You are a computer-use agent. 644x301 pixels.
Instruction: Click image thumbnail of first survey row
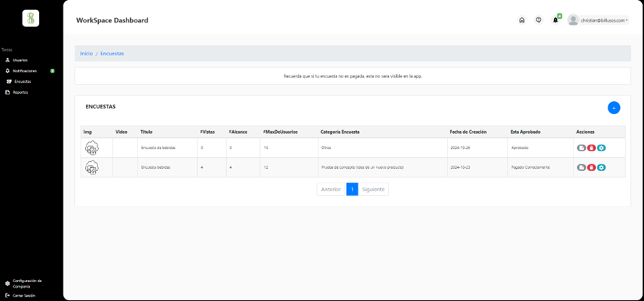(92, 148)
